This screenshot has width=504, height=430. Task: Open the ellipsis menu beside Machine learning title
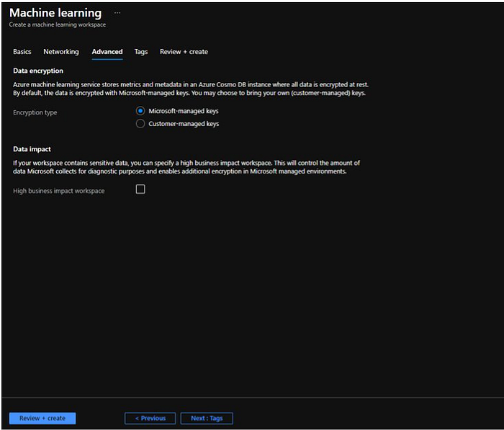coord(117,13)
